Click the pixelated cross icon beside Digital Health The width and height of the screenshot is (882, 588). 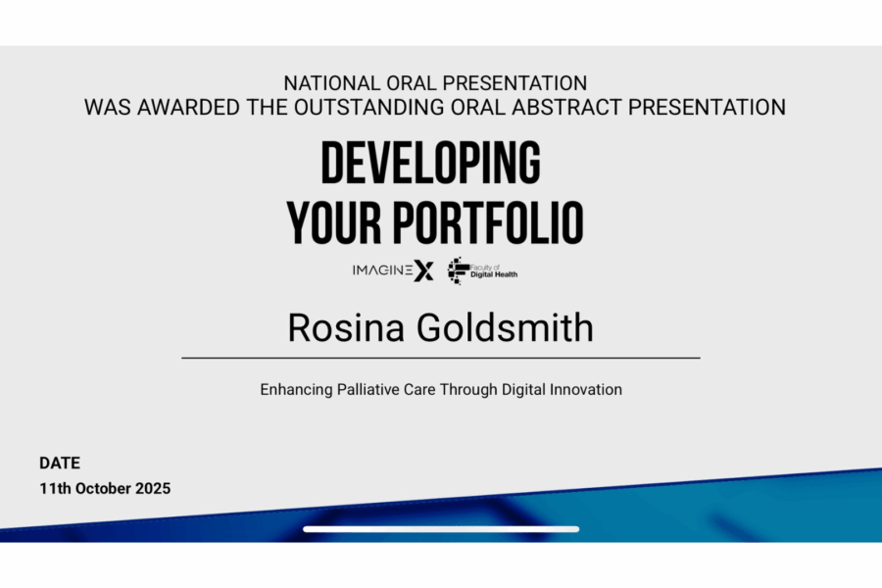click(457, 269)
